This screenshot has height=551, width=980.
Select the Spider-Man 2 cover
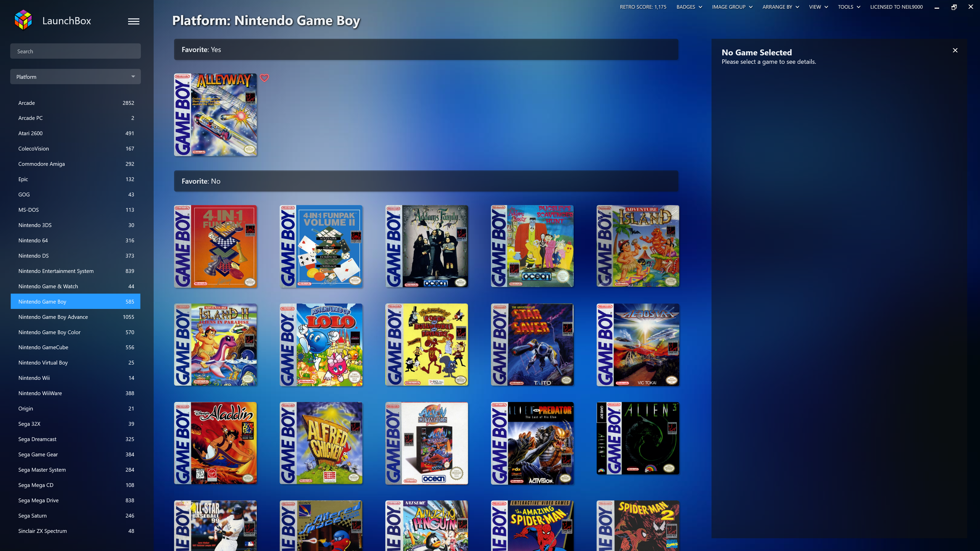coord(638,526)
